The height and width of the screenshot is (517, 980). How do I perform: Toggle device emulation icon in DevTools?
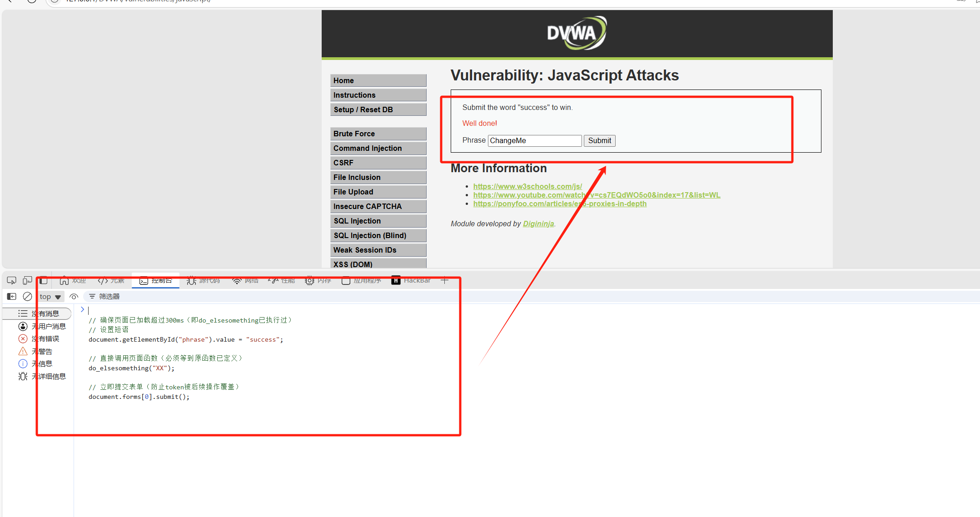[x=28, y=280]
